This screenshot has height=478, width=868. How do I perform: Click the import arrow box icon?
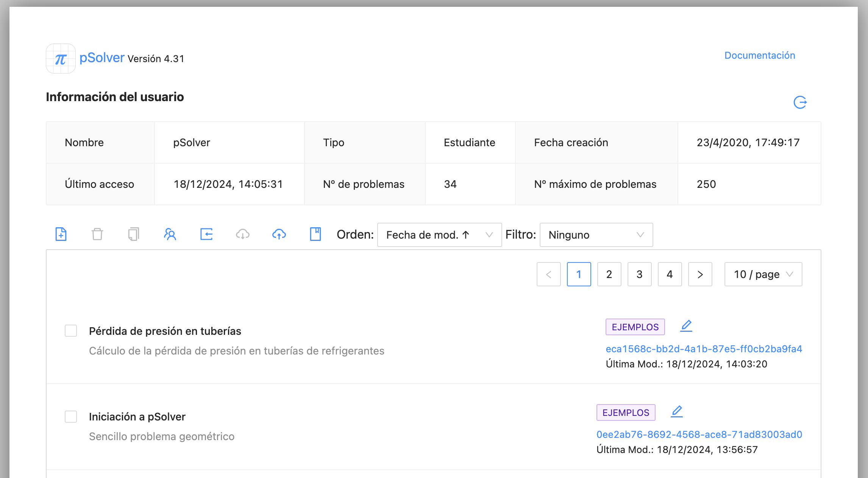(206, 234)
